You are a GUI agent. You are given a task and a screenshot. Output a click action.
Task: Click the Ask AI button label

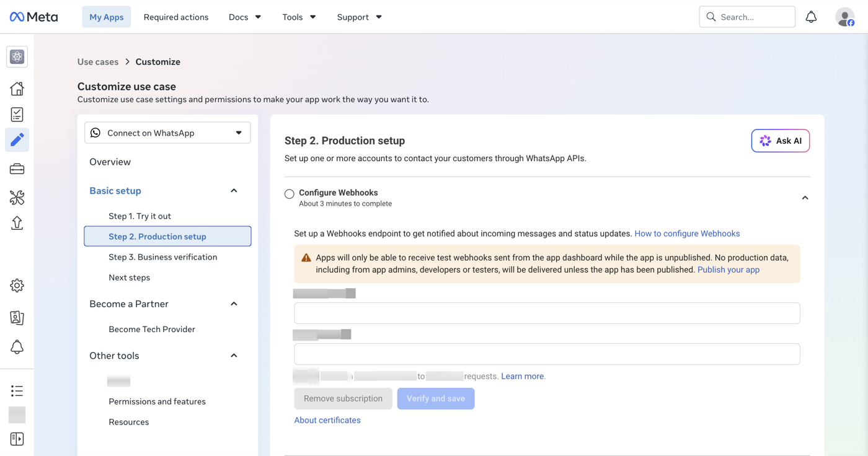(x=789, y=141)
